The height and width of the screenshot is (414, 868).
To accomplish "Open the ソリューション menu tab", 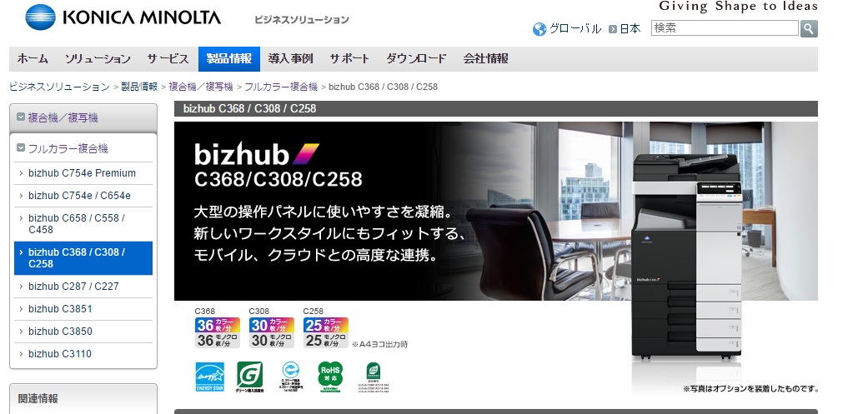I will [x=98, y=58].
